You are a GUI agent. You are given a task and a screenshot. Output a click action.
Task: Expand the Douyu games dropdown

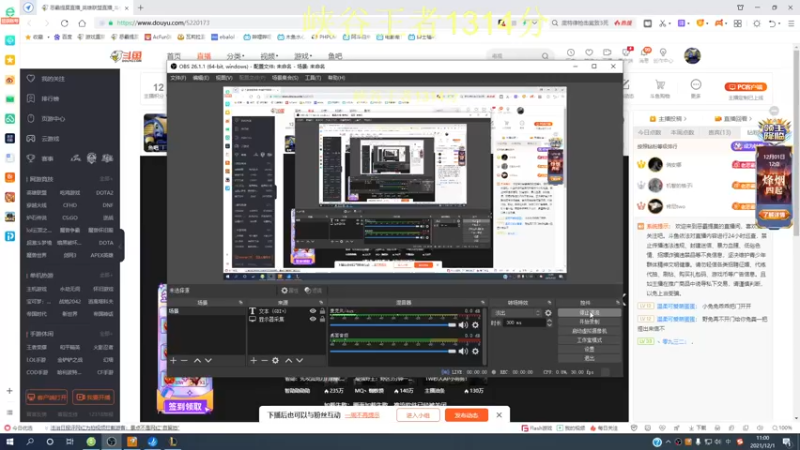click(x=303, y=56)
